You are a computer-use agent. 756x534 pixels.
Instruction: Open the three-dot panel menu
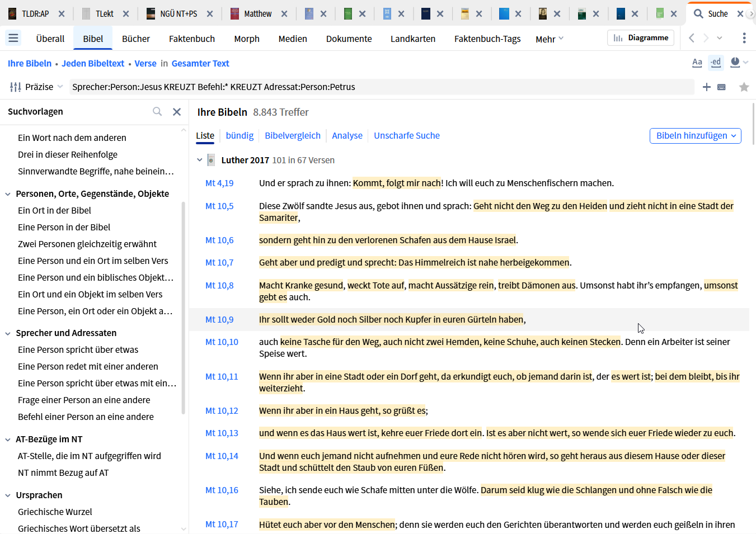(744, 38)
